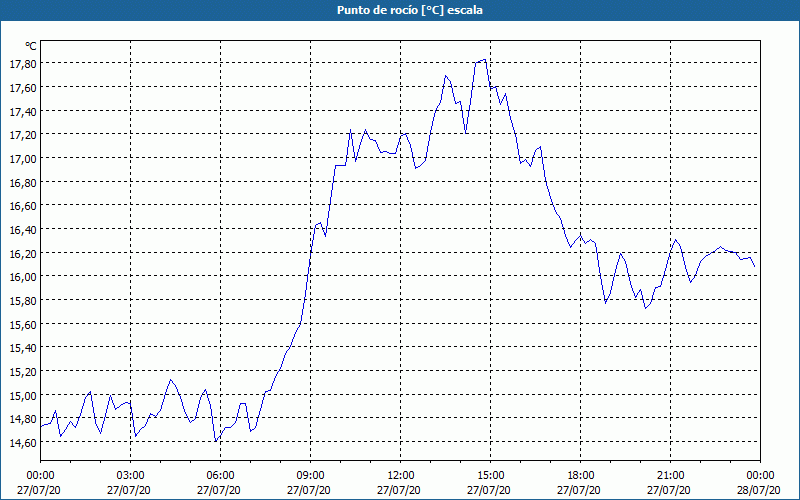This screenshot has width=800, height=500.
Task: Click the 18:00 27/07/20 time label
Action: pyautogui.click(x=579, y=483)
